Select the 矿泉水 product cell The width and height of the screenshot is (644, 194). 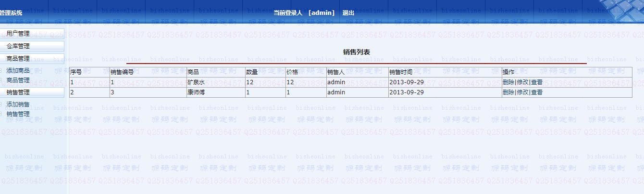click(216, 82)
